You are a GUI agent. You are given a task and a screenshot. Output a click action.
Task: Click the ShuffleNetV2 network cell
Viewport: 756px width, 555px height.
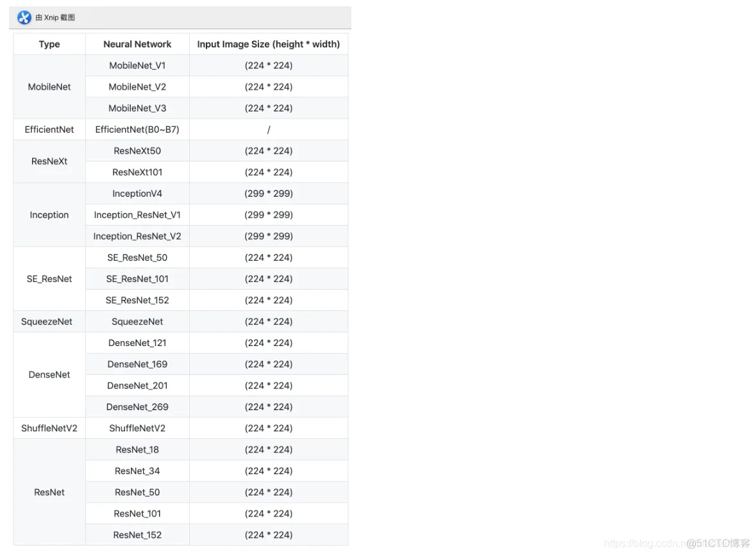137,428
